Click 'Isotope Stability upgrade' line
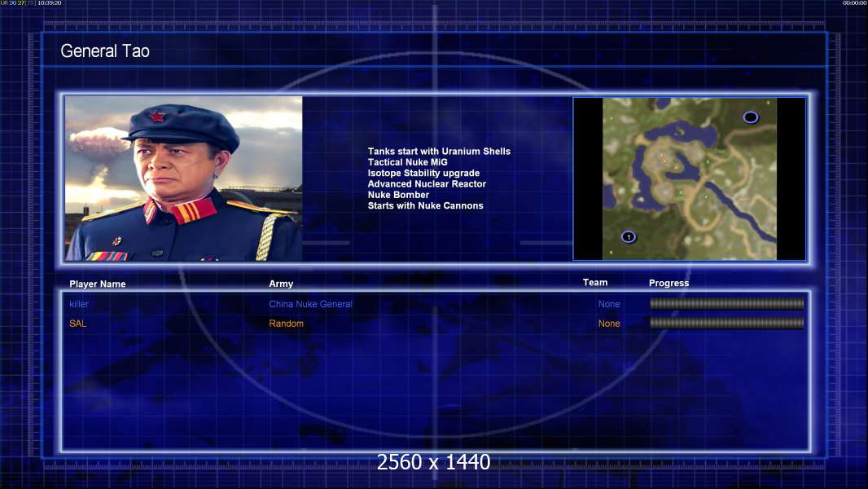868x489 pixels. [423, 173]
